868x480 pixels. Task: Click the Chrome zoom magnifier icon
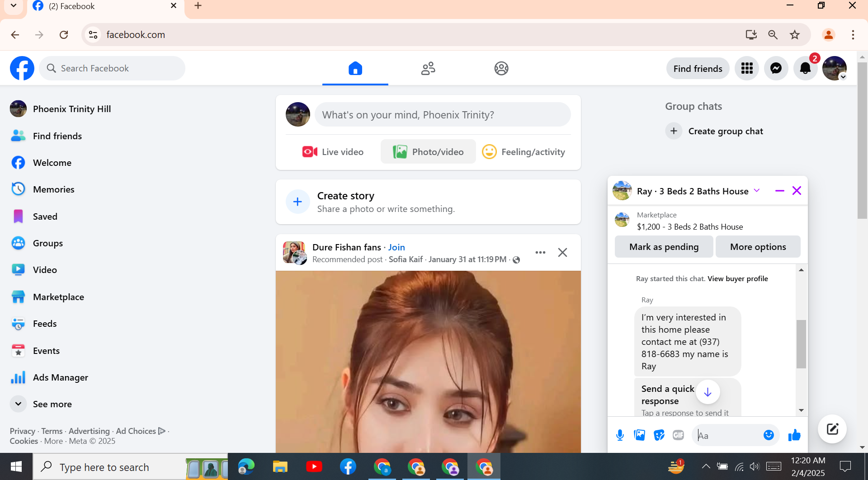coord(773,35)
